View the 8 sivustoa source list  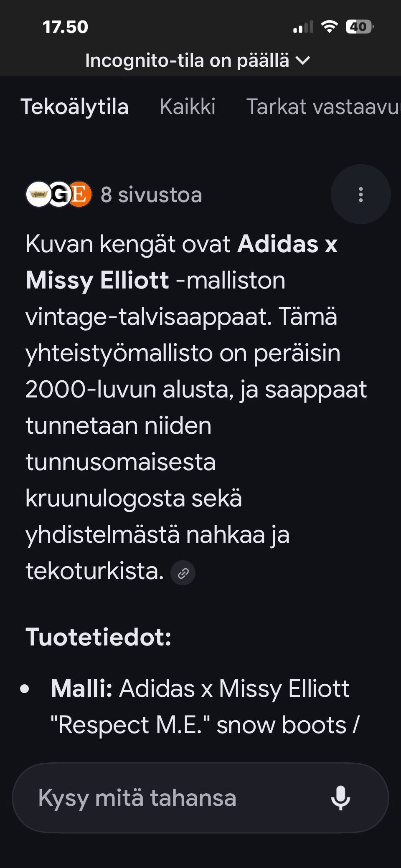tap(152, 194)
